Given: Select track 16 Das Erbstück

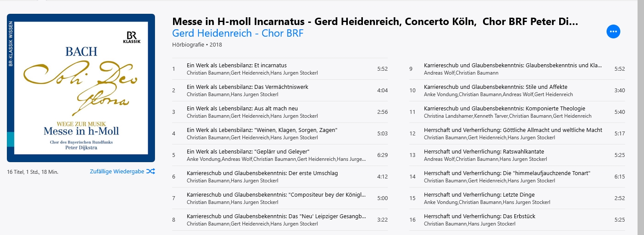Looking at the screenshot, I should coord(517,220).
